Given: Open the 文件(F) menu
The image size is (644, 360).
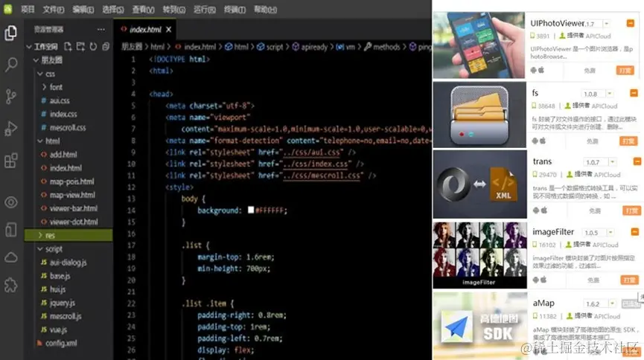Looking at the screenshot, I should (54, 10).
